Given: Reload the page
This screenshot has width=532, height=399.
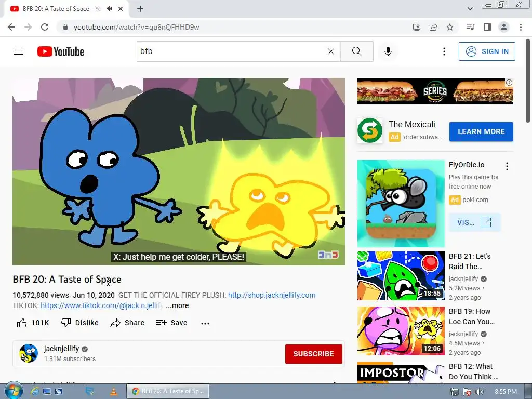Looking at the screenshot, I should point(45,27).
